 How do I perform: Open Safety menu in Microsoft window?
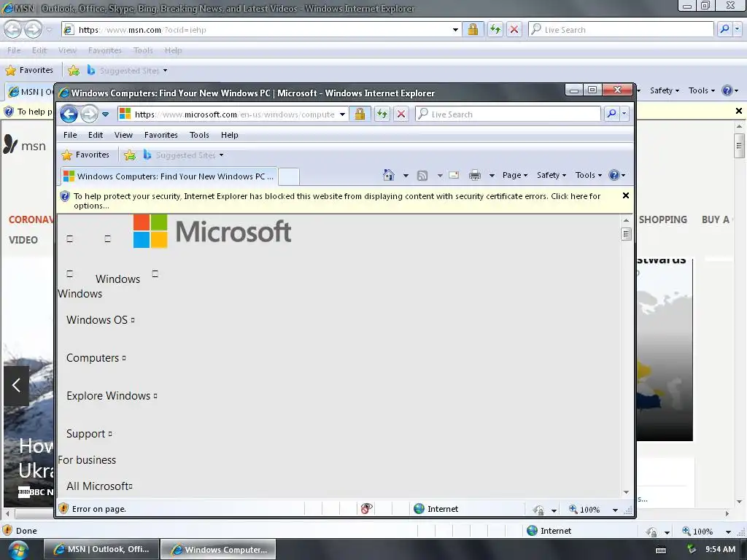551,175
